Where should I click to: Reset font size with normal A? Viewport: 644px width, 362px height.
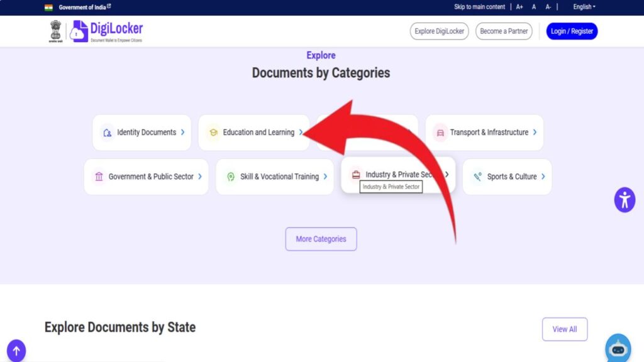(534, 7)
